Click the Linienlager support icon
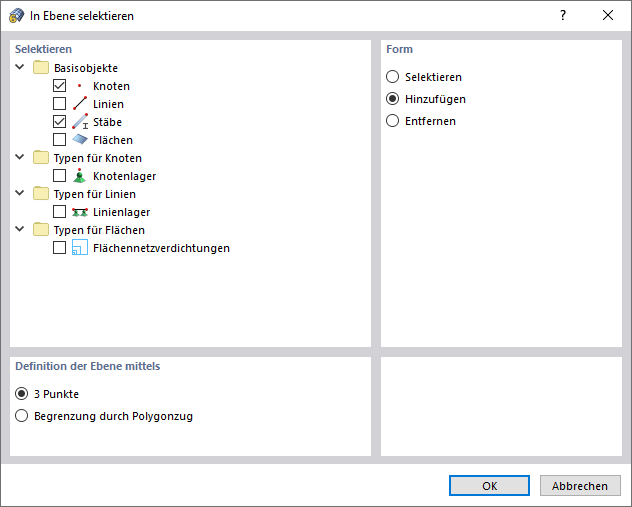Screen dimensions: 632x507 pyautogui.click(x=80, y=212)
